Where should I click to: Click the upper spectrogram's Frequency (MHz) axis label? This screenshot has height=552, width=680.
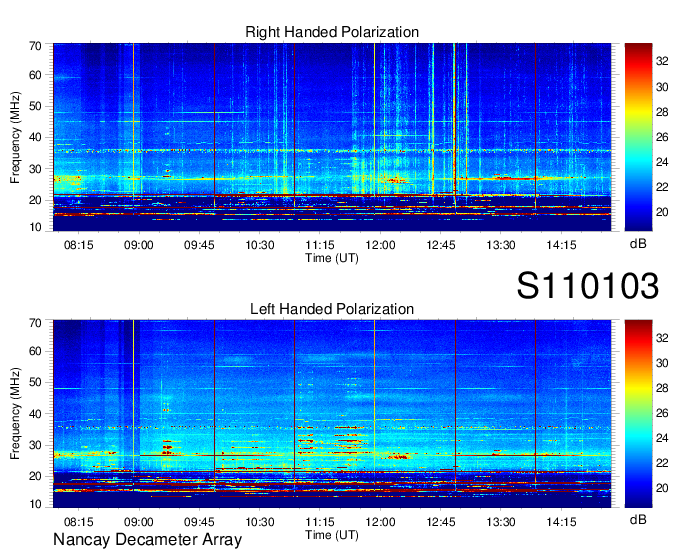pos(15,137)
